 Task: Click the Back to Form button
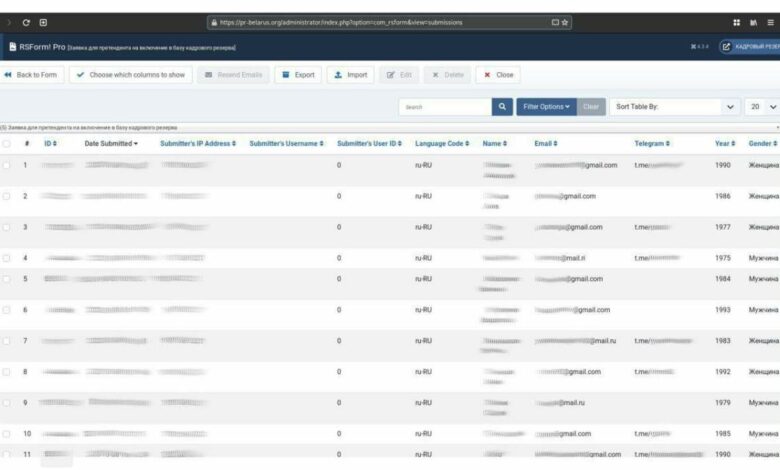(x=31, y=75)
